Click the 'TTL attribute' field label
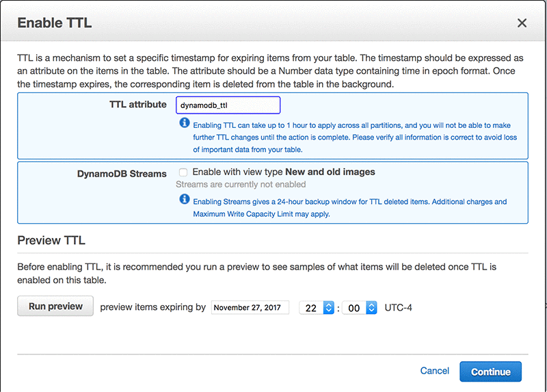 tap(137, 105)
